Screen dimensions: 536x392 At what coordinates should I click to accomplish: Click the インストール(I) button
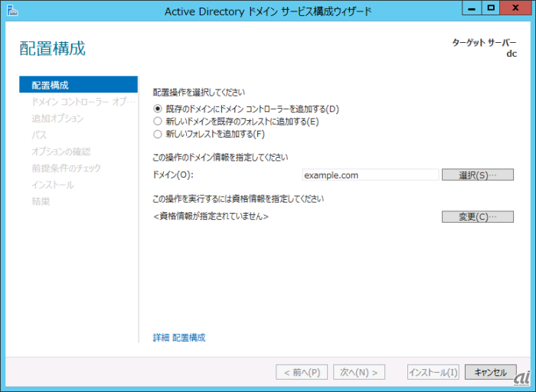coord(433,372)
